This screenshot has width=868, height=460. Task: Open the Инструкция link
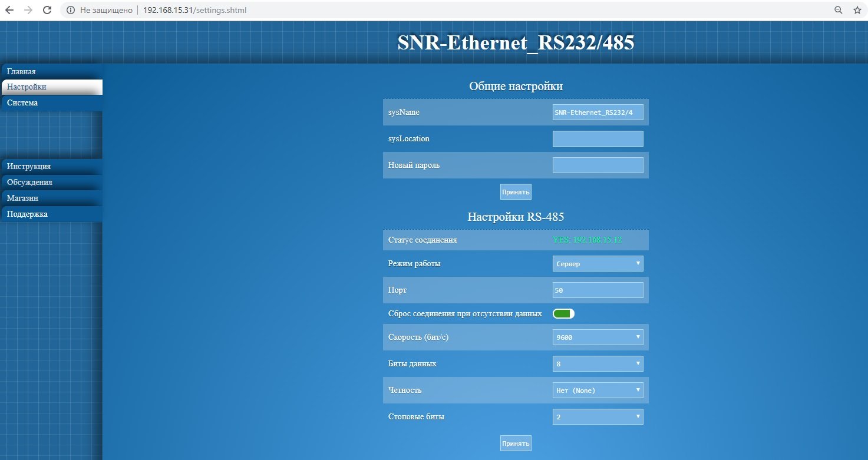point(51,167)
